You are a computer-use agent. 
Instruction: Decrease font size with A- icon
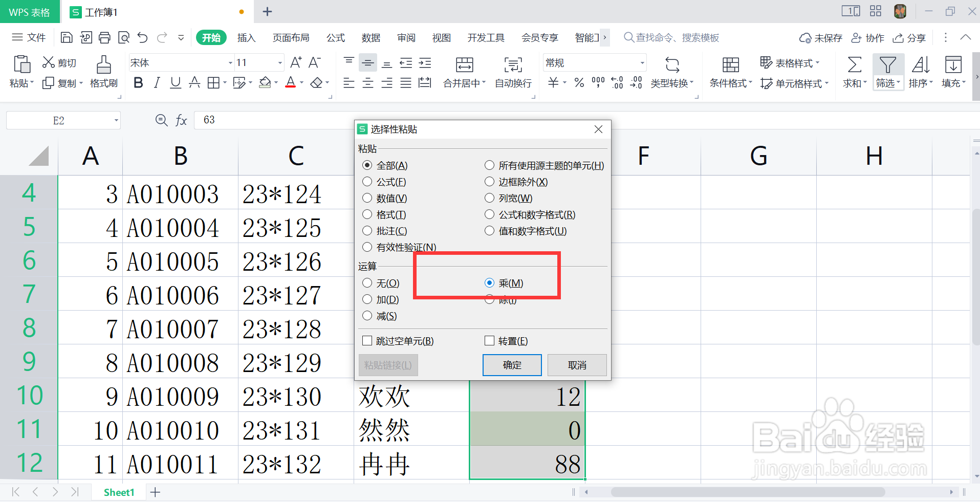point(315,62)
